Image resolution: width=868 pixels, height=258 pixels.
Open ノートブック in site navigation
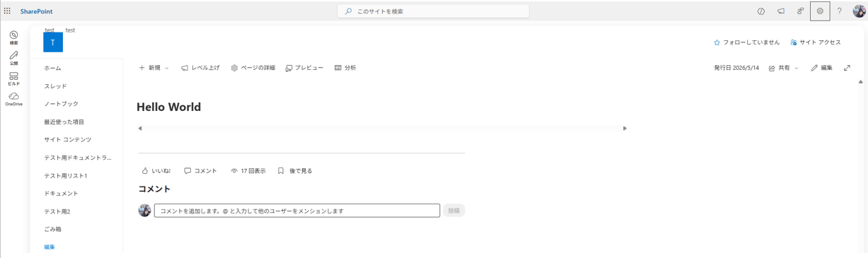pos(61,104)
